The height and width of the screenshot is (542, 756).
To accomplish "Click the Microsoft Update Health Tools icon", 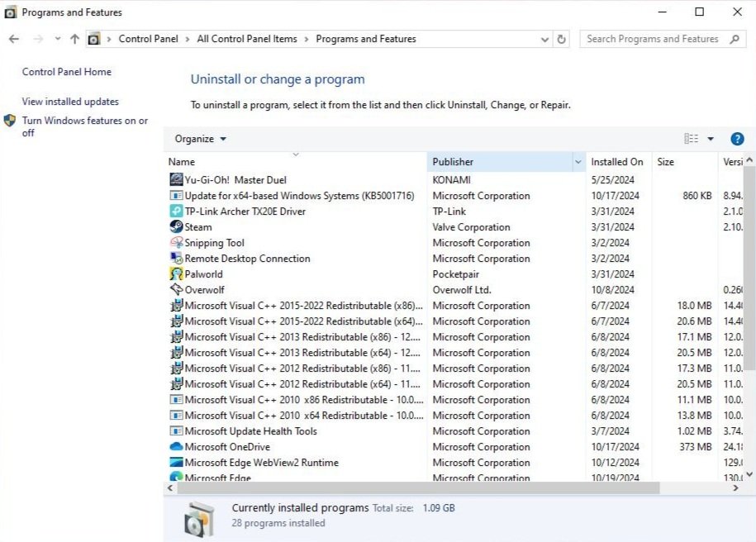I will pos(177,430).
